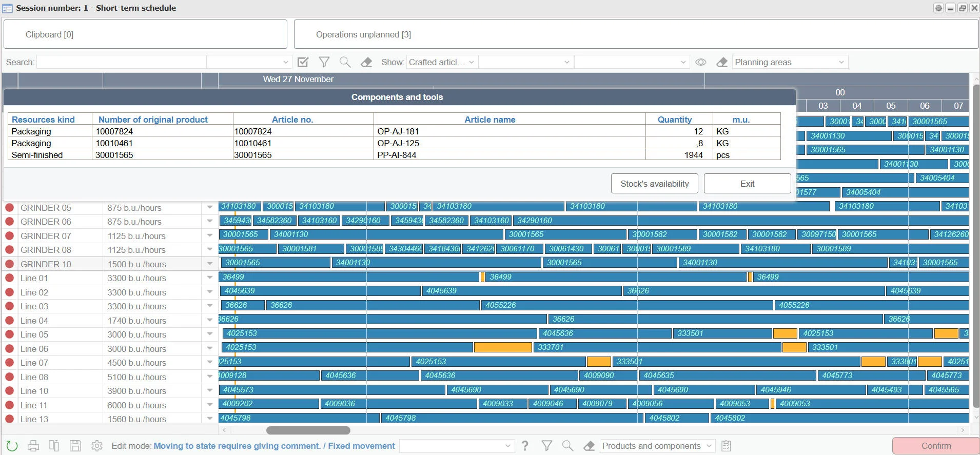This screenshot has height=455, width=980.
Task: Toggle red status dot for Line 11
Action: click(x=9, y=405)
